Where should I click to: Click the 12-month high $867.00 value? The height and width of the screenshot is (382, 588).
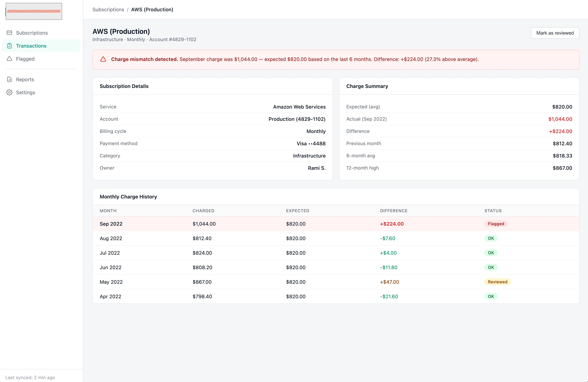[x=562, y=168]
